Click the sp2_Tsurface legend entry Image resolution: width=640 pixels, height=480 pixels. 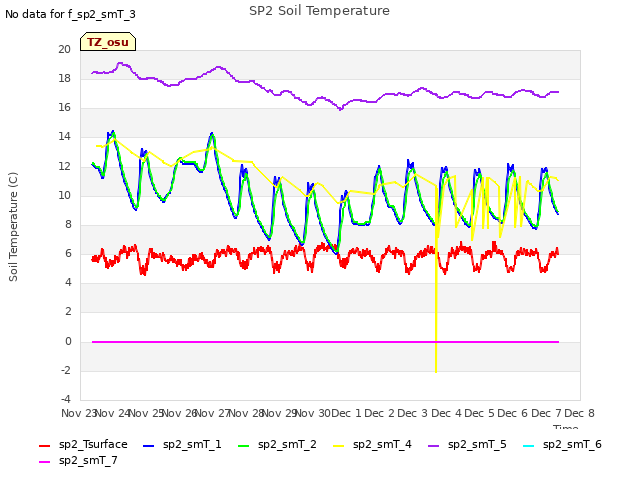click(x=83, y=444)
